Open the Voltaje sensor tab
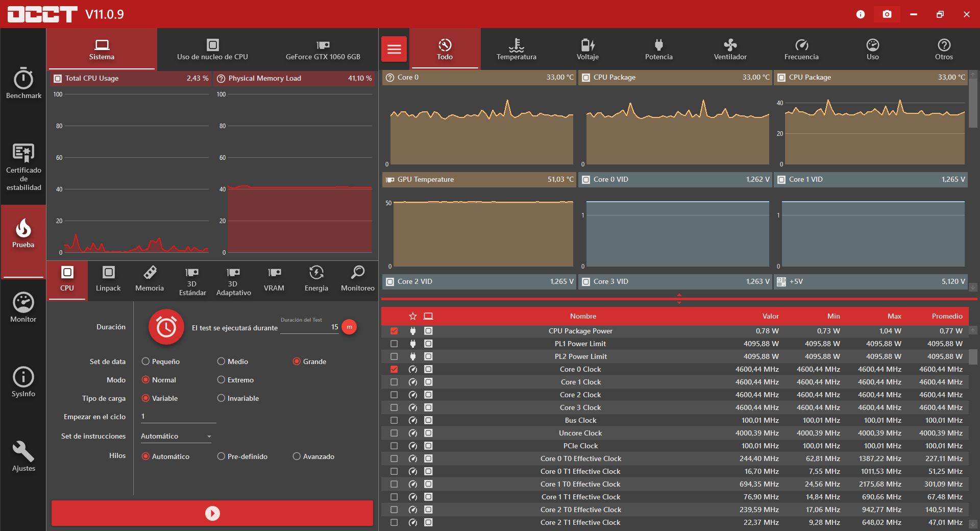980x531 pixels. point(587,49)
